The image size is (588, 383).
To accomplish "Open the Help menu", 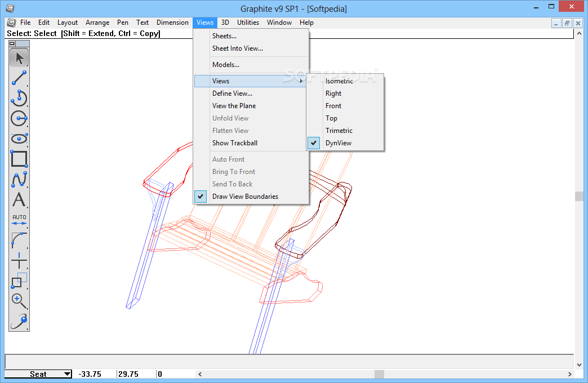I will (306, 23).
